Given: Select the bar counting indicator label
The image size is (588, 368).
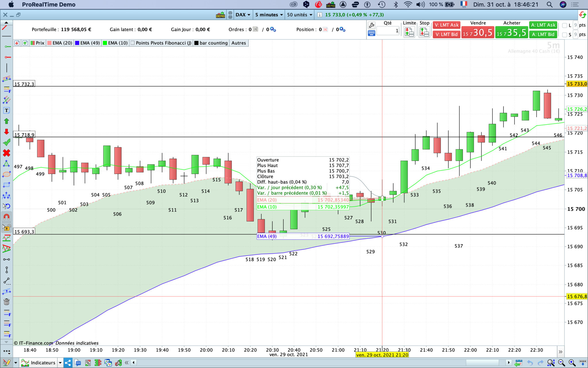Looking at the screenshot, I should (x=213, y=43).
